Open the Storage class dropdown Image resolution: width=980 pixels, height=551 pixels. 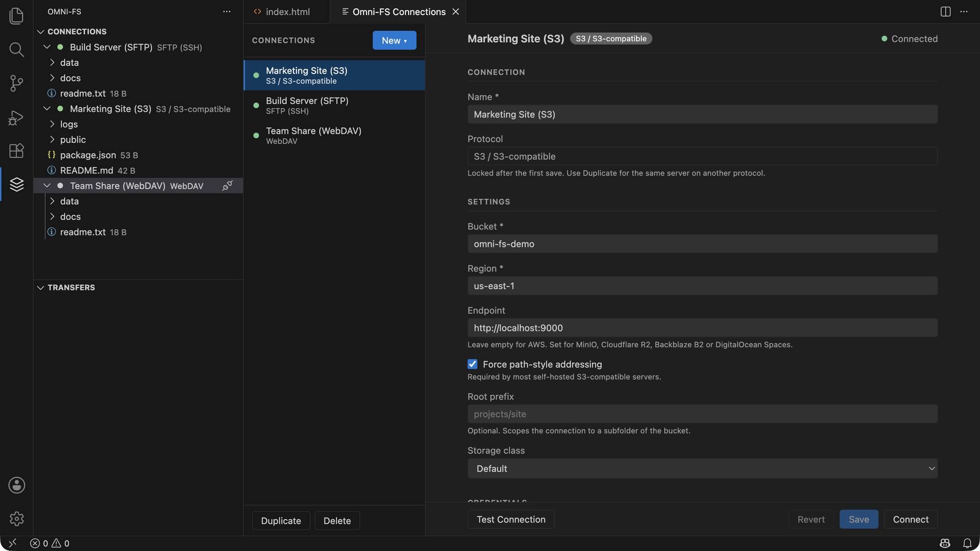tap(702, 469)
